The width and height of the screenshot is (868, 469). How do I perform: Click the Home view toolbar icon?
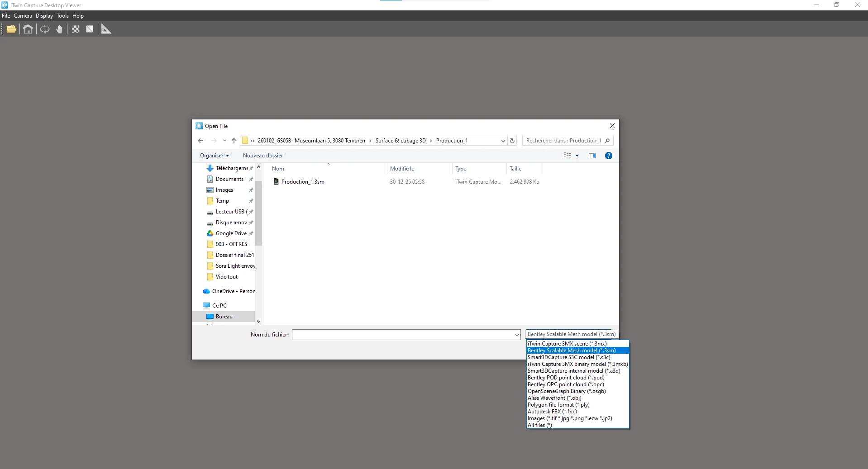(x=28, y=29)
